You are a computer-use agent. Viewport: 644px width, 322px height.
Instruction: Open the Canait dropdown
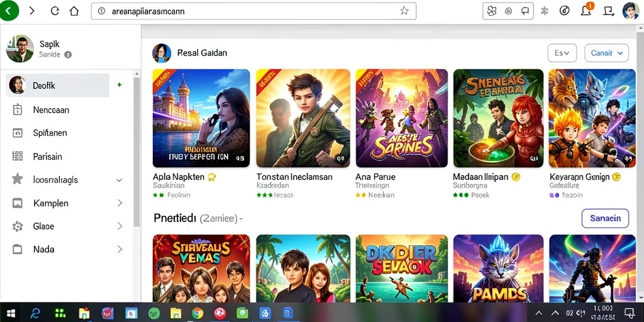pos(607,53)
